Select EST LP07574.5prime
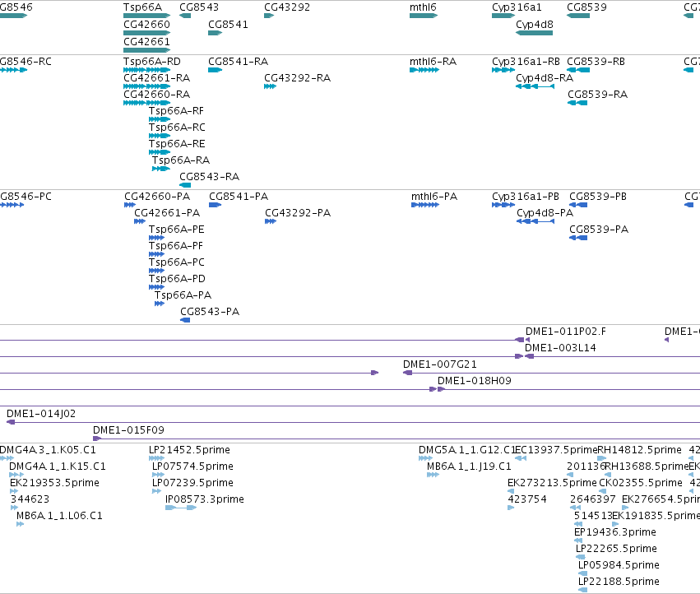700x594 pixels. 159,475
